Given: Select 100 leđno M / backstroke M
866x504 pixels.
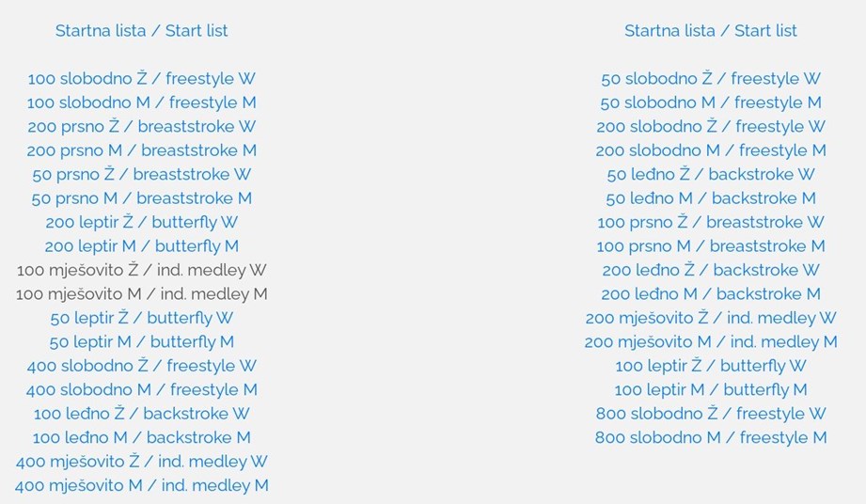Looking at the screenshot, I should [141, 437].
